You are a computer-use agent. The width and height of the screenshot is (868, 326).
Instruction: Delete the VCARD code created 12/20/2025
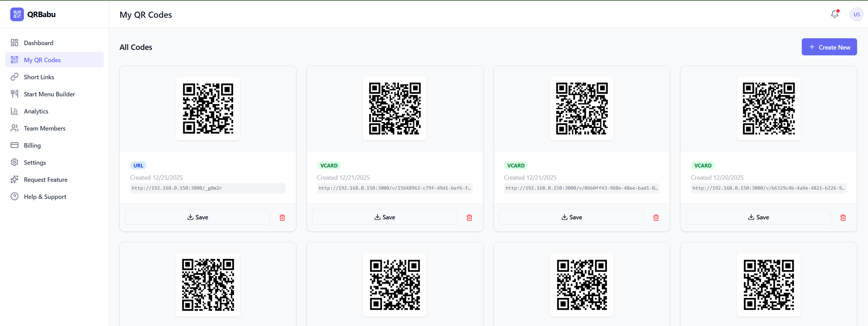pyautogui.click(x=843, y=217)
